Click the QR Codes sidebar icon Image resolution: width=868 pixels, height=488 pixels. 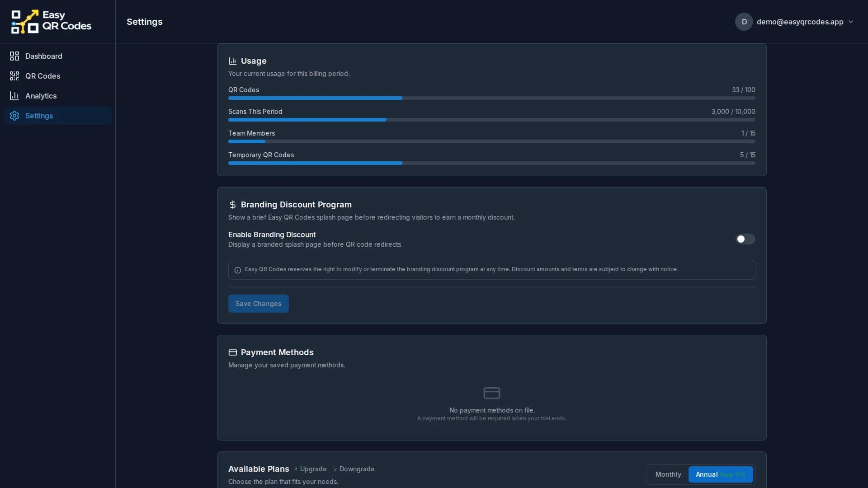click(14, 76)
